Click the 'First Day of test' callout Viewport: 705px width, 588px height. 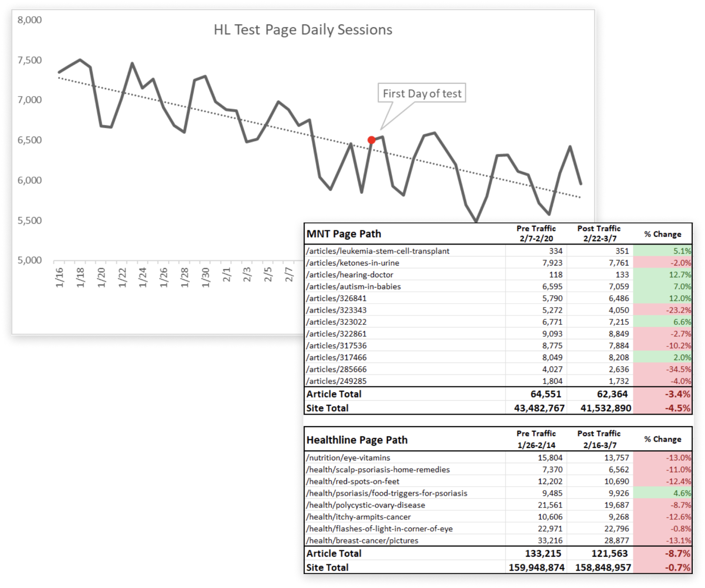(422, 93)
